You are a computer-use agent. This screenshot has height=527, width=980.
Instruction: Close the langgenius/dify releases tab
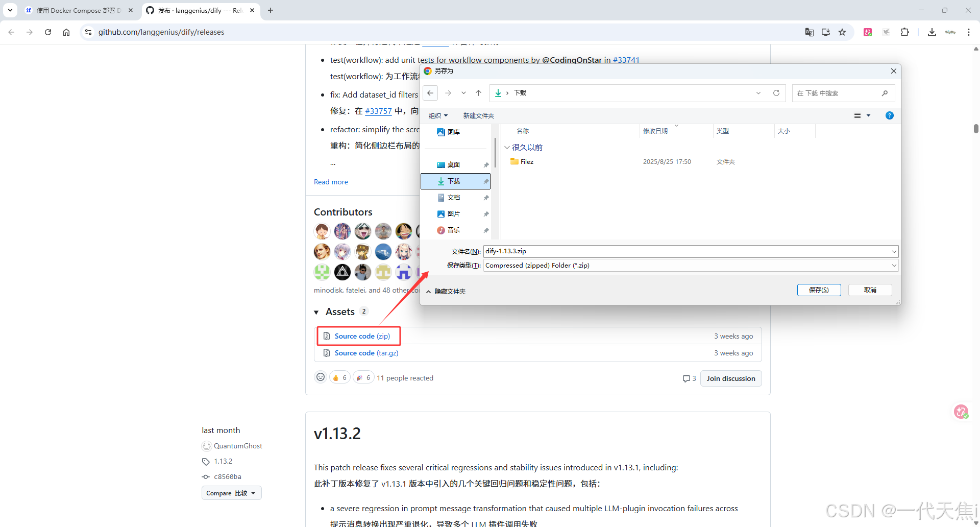click(x=252, y=10)
